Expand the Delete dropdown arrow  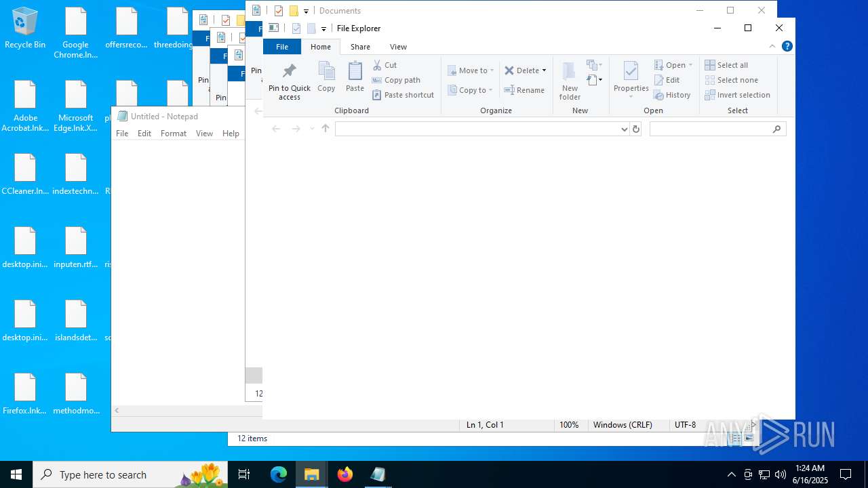pos(544,70)
